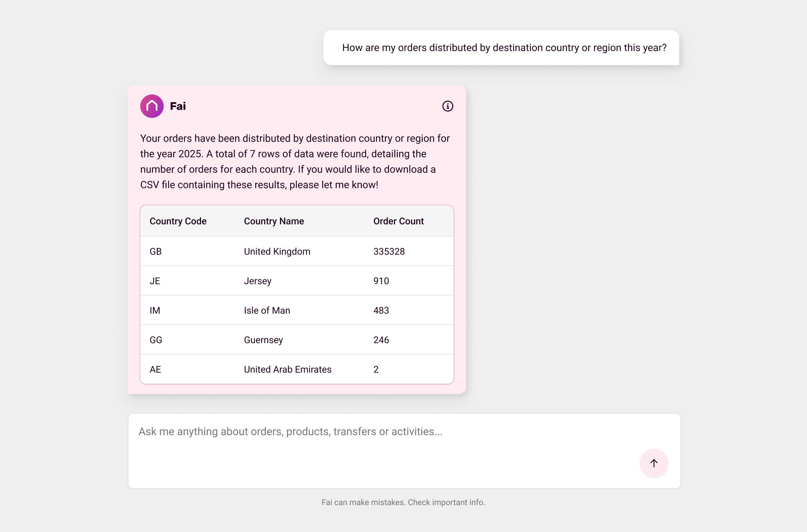This screenshot has height=532, width=807.
Task: Select the Country Code column header
Action: (178, 221)
